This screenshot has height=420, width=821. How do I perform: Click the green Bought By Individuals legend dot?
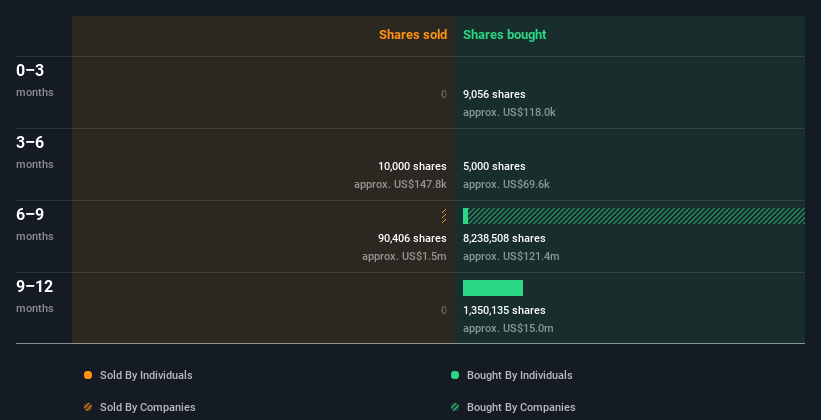(x=455, y=375)
